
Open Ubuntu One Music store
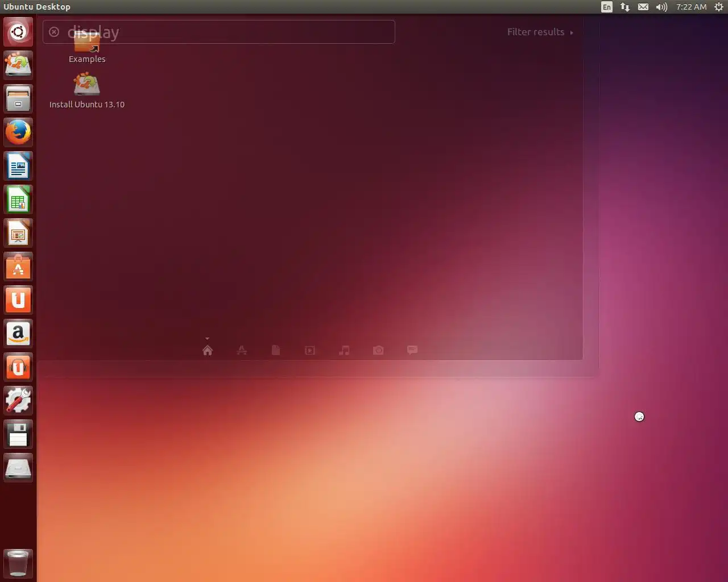[x=18, y=367]
